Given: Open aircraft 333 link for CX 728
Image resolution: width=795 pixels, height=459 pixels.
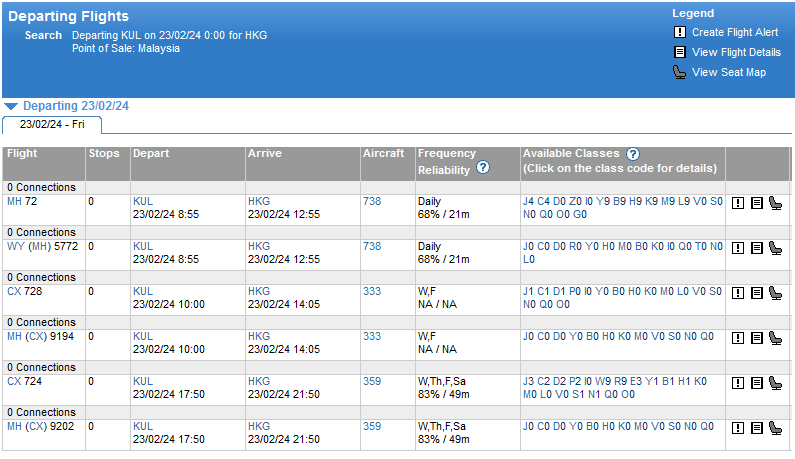Looking at the screenshot, I should (x=371, y=291).
